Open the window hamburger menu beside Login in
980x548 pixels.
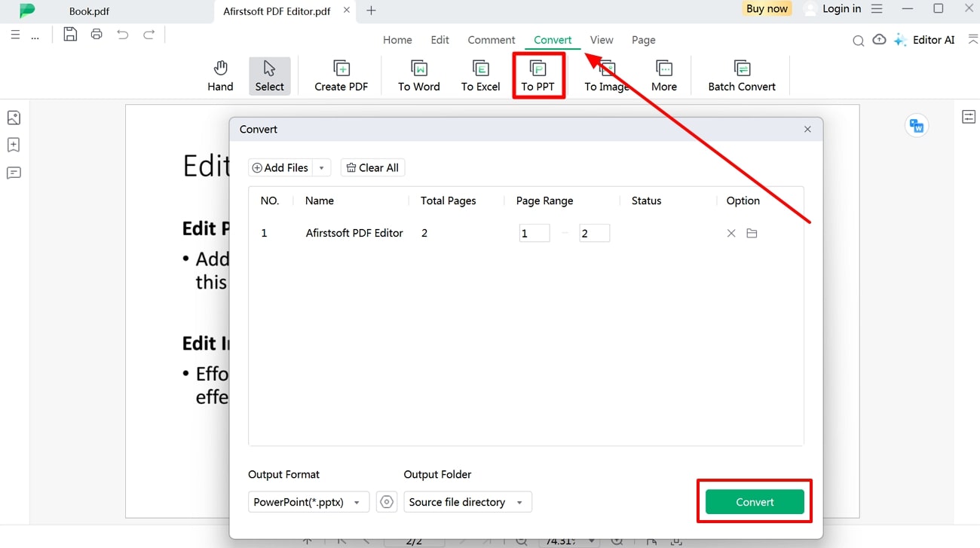point(876,9)
